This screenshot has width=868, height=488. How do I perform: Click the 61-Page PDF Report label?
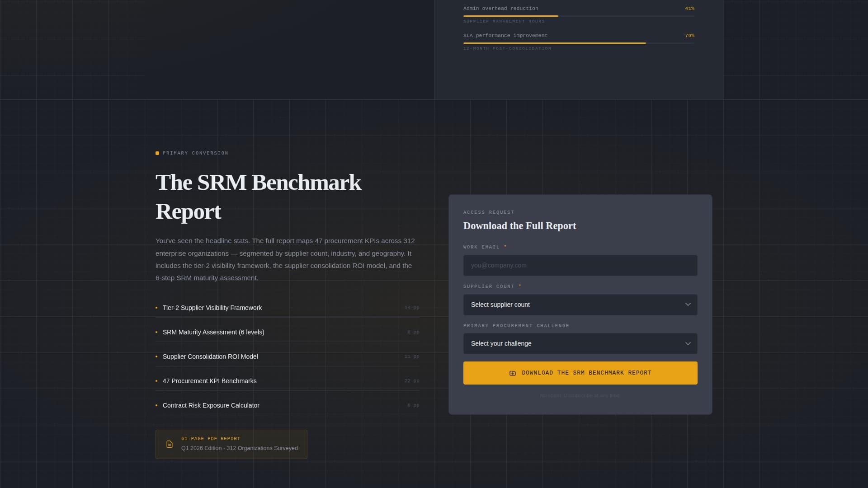pos(211,439)
